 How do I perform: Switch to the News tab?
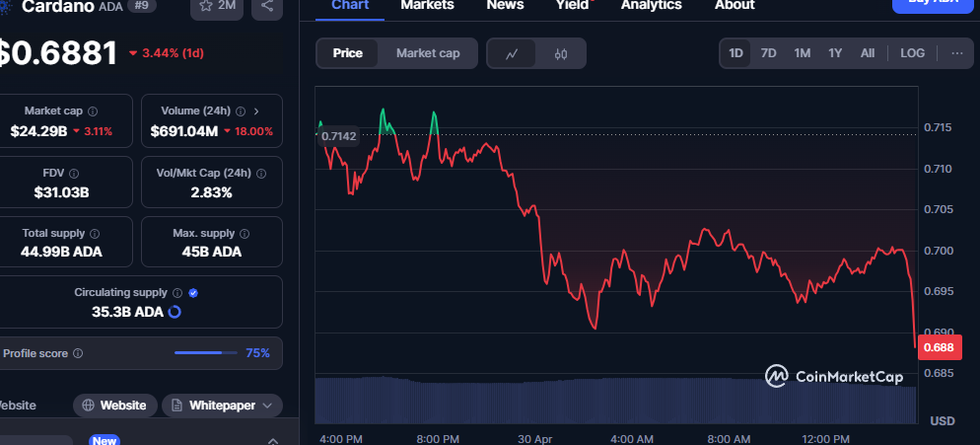coord(505,6)
